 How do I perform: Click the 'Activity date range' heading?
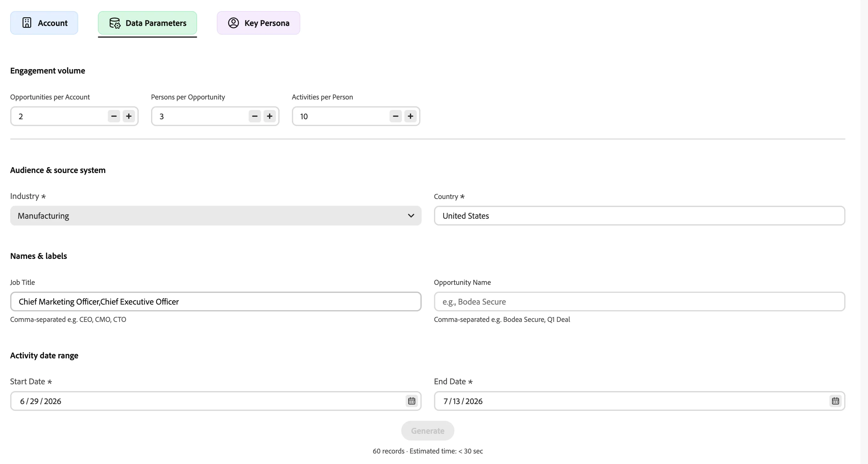pos(44,356)
